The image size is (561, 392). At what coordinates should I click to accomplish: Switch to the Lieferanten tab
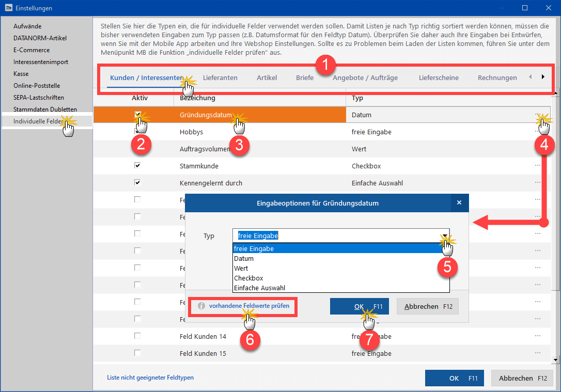click(220, 77)
